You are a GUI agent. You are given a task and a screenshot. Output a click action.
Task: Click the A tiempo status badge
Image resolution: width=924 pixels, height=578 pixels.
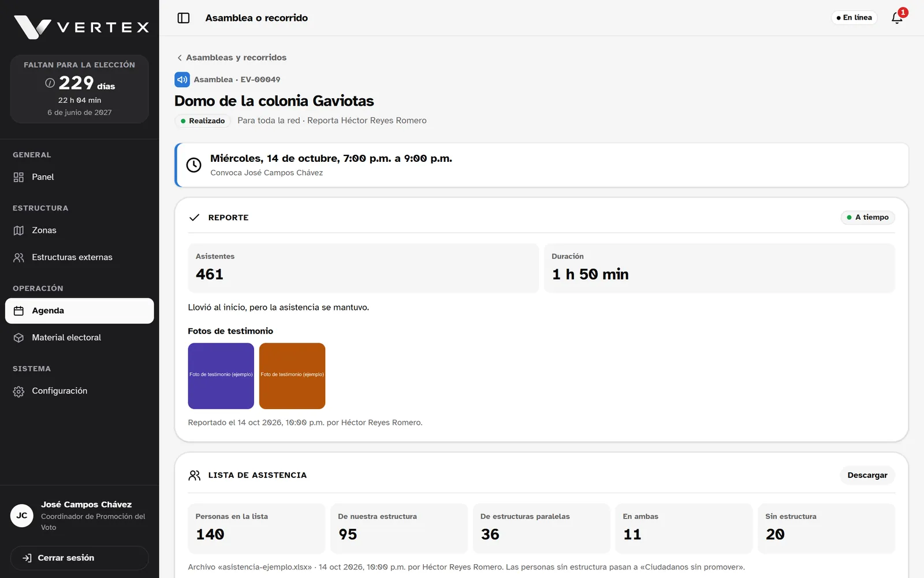pos(867,217)
